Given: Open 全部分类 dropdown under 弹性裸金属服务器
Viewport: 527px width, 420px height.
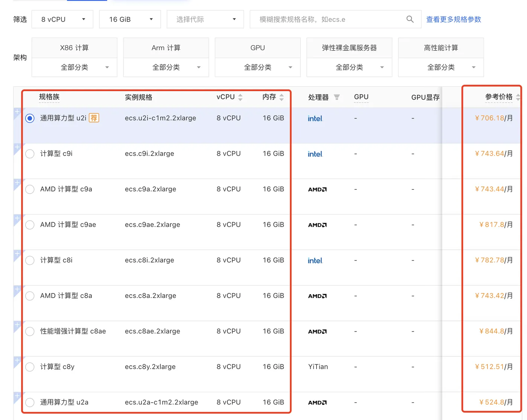Looking at the screenshot, I should (349, 67).
